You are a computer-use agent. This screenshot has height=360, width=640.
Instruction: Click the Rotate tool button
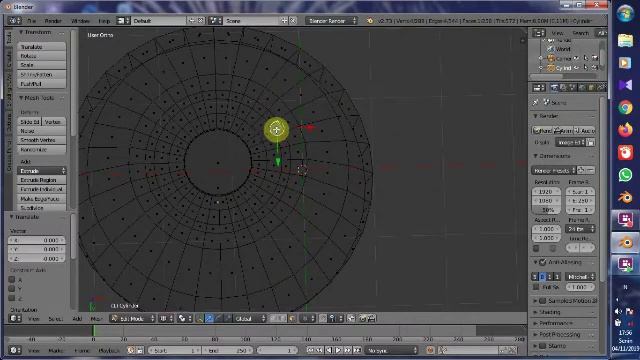[41, 56]
